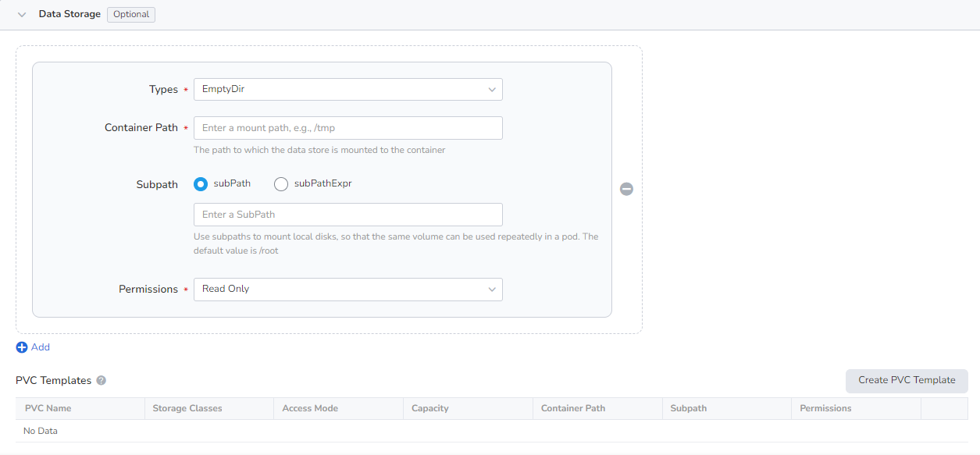Open the Permissions dropdown showing Read Only
The height and width of the screenshot is (455, 980).
point(347,290)
